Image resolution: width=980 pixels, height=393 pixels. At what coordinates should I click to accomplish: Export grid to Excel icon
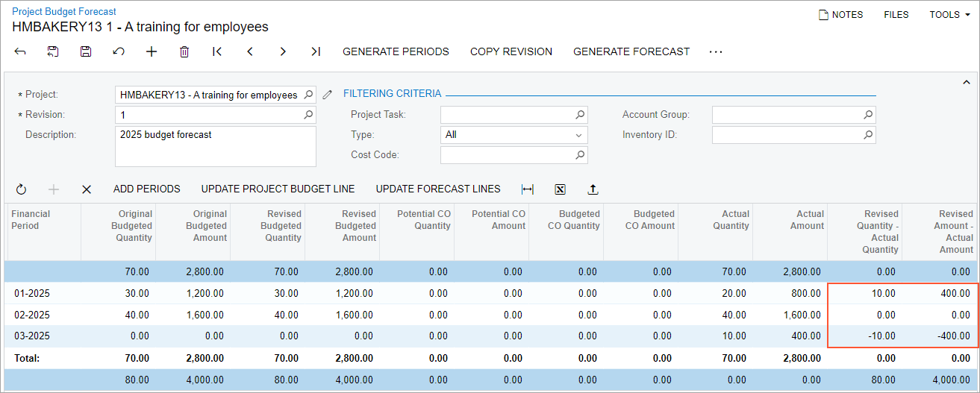(561, 189)
